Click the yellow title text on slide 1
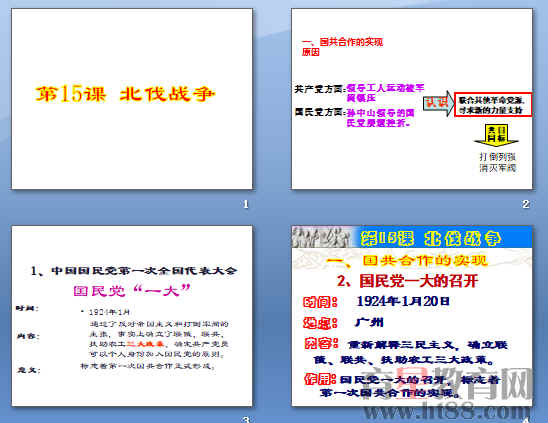Viewport: 548px width, 423px height. [125, 94]
